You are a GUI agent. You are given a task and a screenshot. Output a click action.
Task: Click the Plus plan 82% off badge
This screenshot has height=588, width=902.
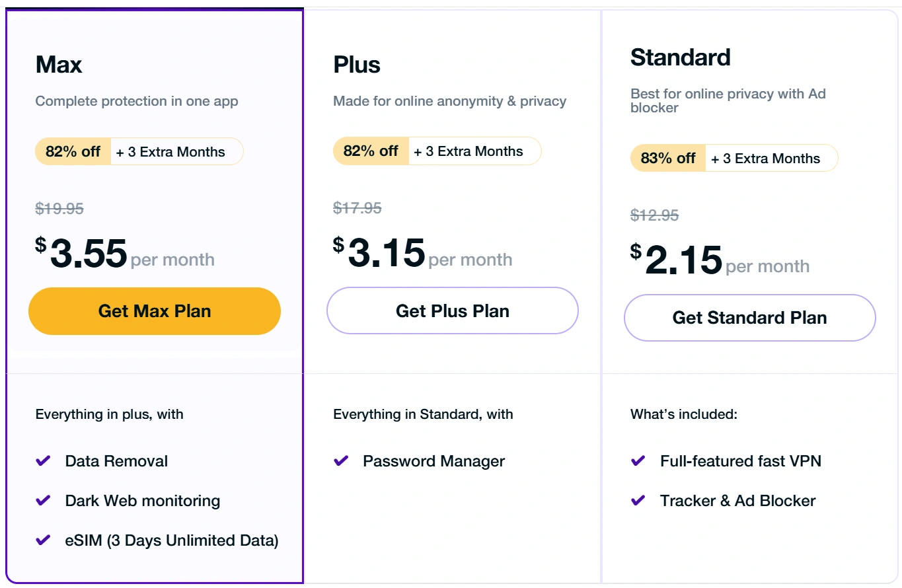(x=371, y=151)
